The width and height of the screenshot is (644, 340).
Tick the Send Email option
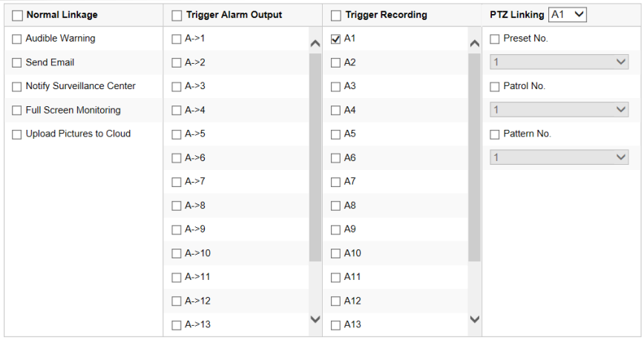click(17, 62)
